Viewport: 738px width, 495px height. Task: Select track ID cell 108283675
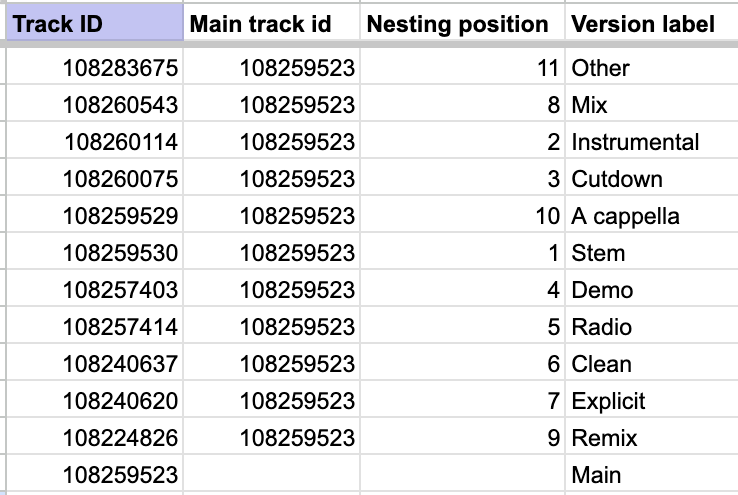pyautogui.click(x=95, y=66)
